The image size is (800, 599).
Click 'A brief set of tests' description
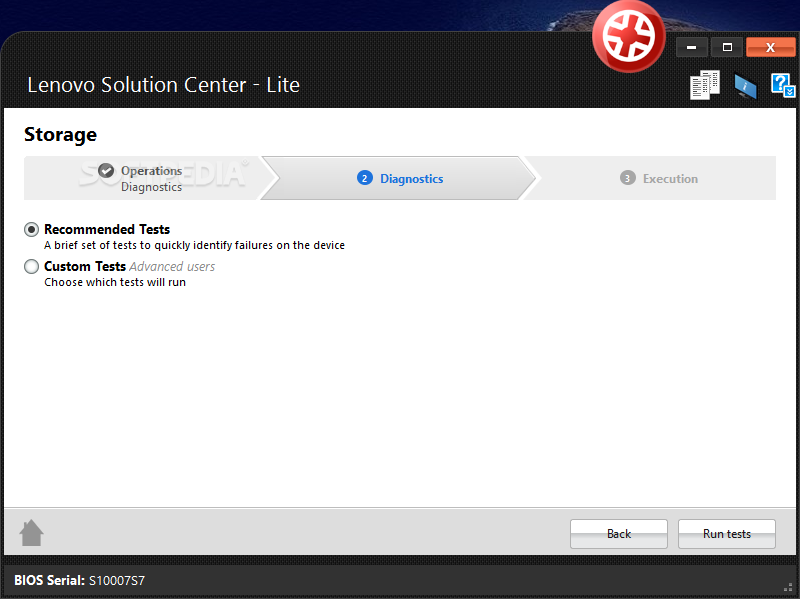[x=194, y=245]
